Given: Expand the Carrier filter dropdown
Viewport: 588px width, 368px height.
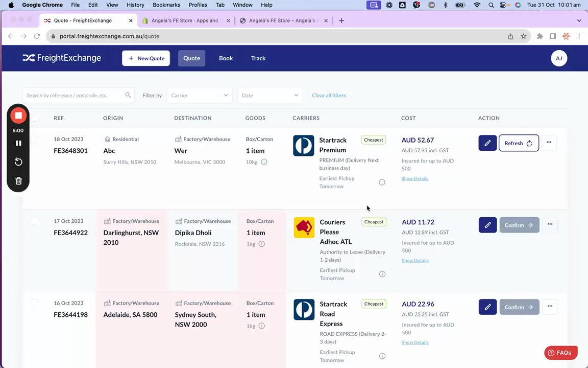Looking at the screenshot, I should coord(200,96).
